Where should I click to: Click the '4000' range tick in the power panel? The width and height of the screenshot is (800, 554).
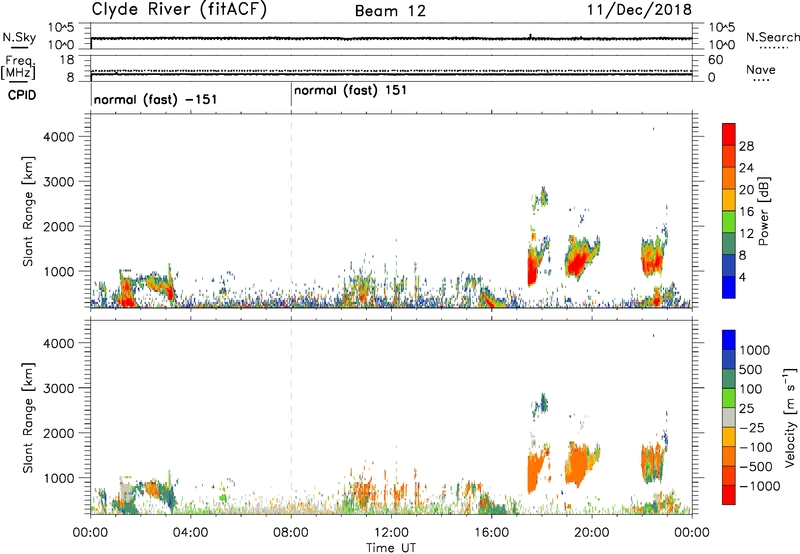(x=58, y=137)
